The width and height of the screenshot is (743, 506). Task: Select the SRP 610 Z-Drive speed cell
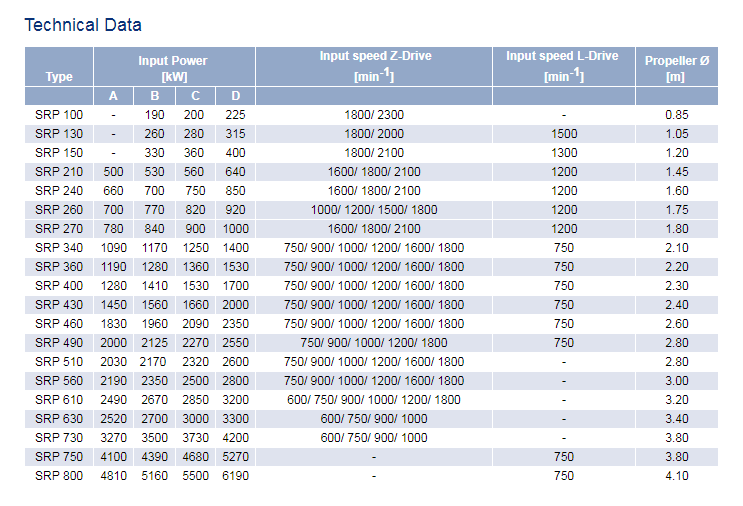click(374, 400)
